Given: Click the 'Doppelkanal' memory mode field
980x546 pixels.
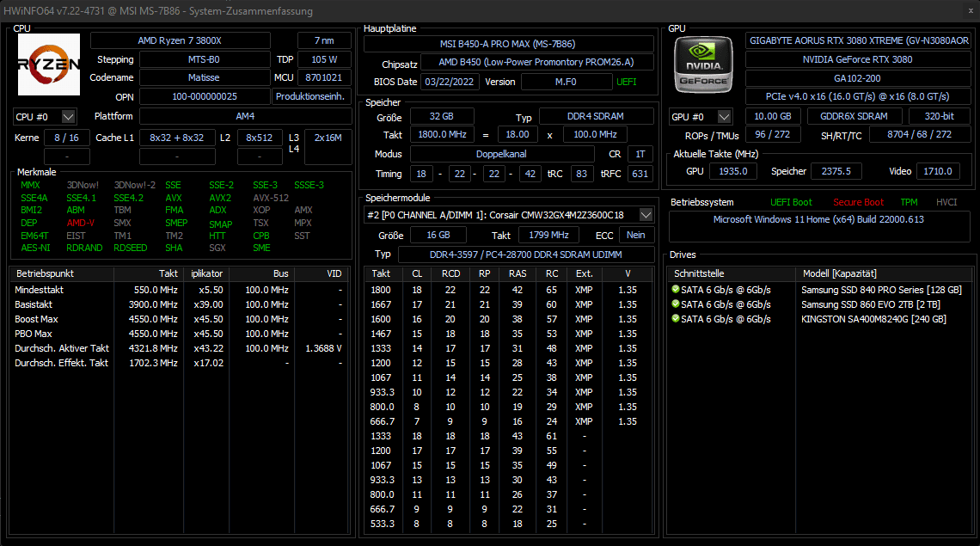Looking at the screenshot, I should pos(502,154).
